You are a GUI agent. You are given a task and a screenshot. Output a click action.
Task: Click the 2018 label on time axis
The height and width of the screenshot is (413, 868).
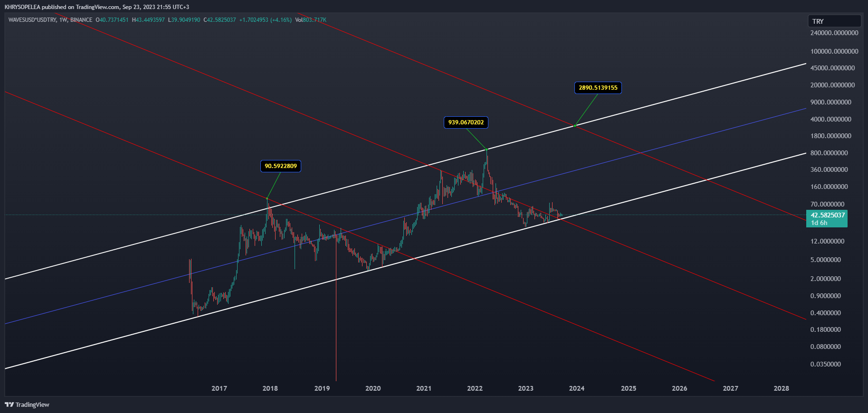point(270,388)
